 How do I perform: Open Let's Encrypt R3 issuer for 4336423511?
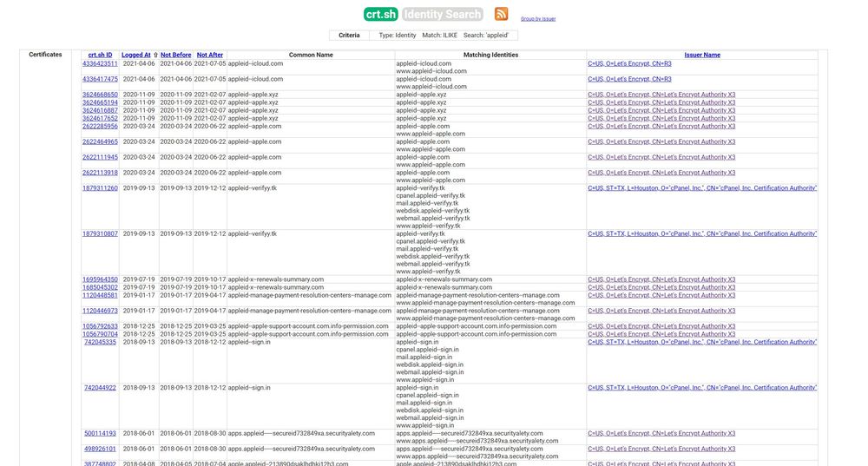(x=629, y=63)
